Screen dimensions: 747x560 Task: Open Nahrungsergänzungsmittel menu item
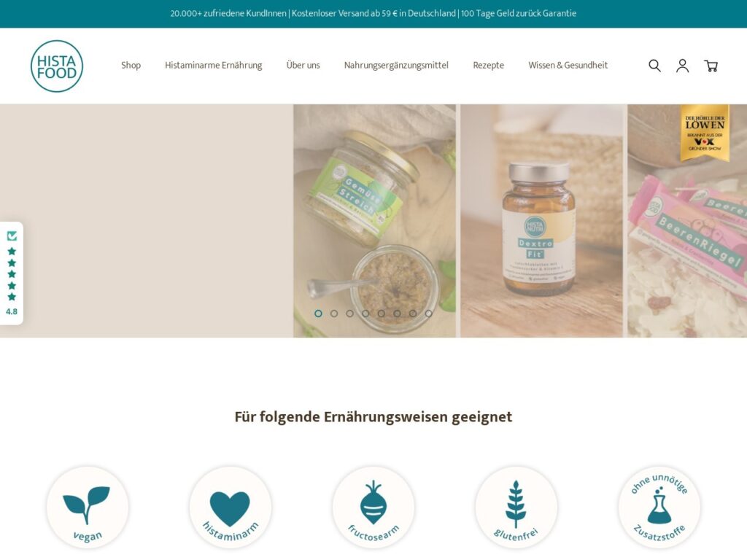point(396,65)
